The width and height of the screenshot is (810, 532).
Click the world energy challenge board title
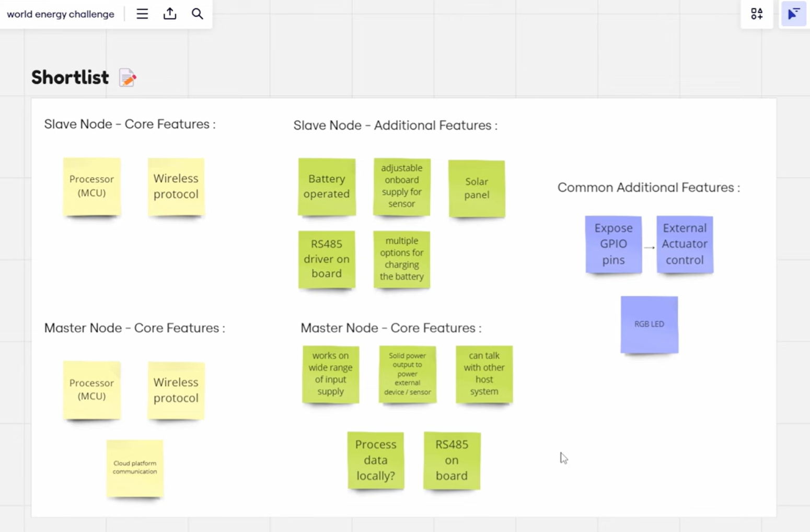pos(61,14)
